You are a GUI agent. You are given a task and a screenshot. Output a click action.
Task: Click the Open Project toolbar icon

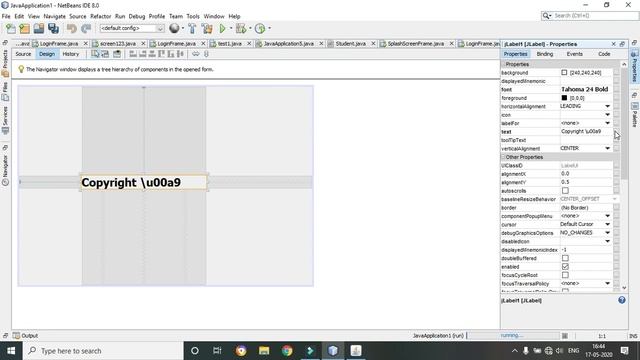(39, 28)
